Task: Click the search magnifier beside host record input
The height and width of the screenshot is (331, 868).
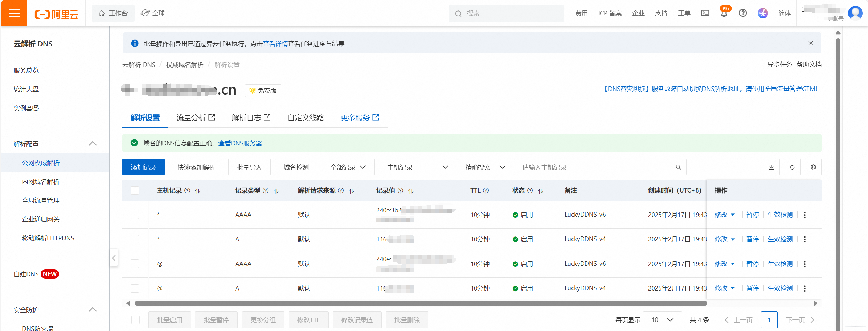Action: 678,167
